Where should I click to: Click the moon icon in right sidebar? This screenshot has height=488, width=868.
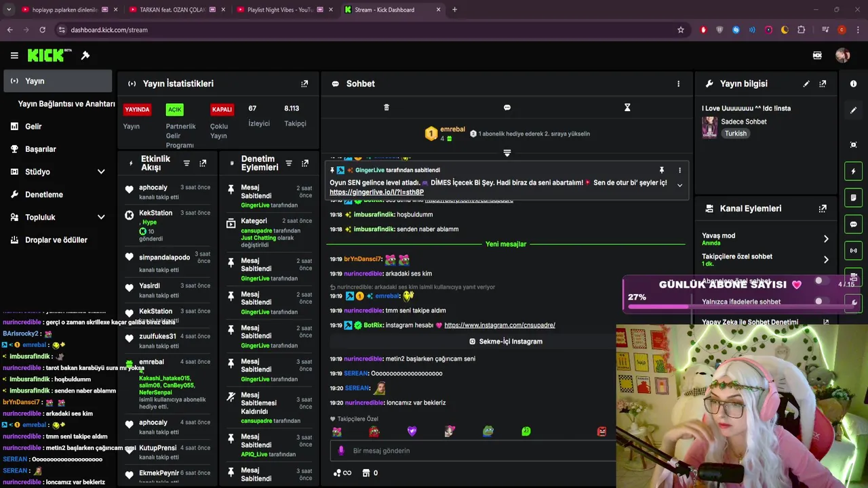854,302
